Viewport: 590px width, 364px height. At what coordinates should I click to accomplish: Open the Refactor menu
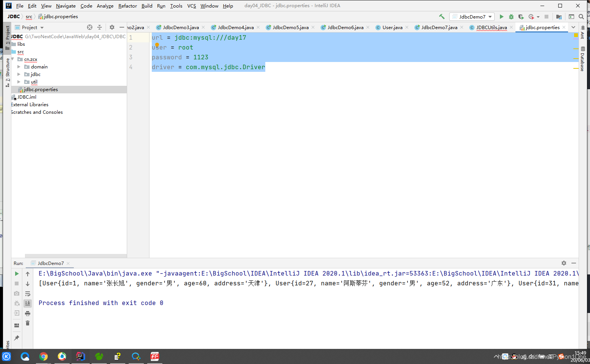[x=128, y=6]
